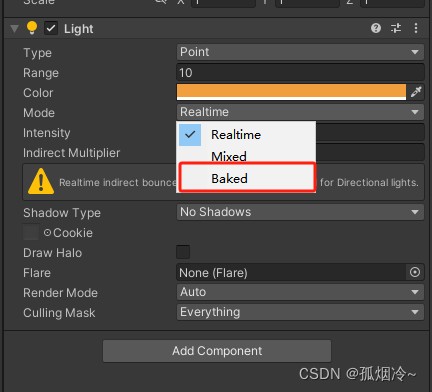Open the Shadow Type dropdown

[300, 212]
